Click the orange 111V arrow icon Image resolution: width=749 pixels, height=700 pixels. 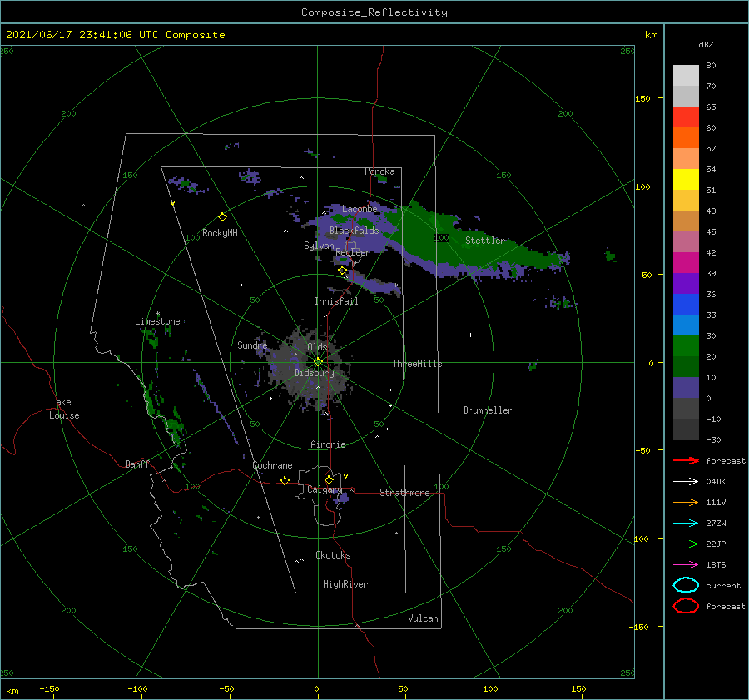click(686, 502)
